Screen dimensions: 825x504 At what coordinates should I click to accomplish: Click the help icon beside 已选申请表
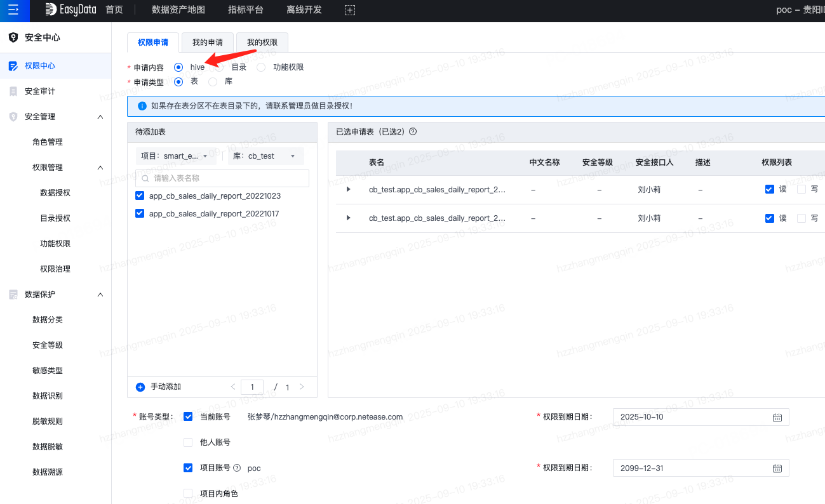(x=413, y=132)
